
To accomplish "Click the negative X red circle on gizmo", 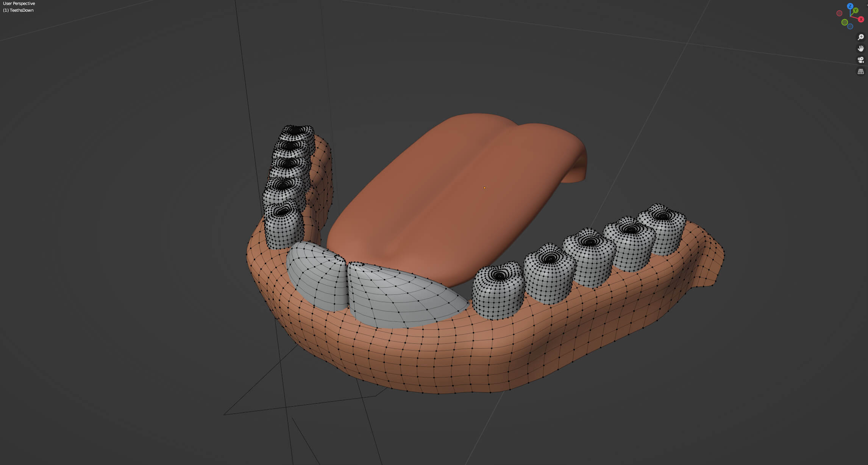I will [839, 13].
